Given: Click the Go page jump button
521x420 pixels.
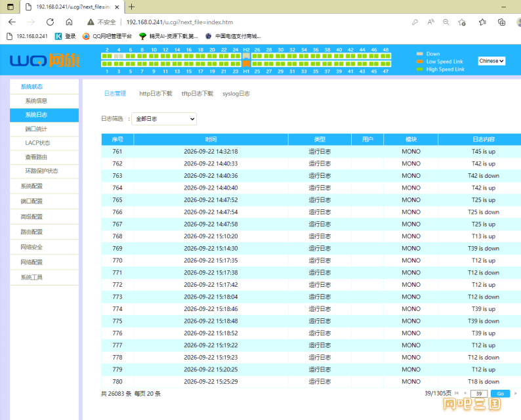Looking at the screenshot, I should pyautogui.click(x=500, y=393).
